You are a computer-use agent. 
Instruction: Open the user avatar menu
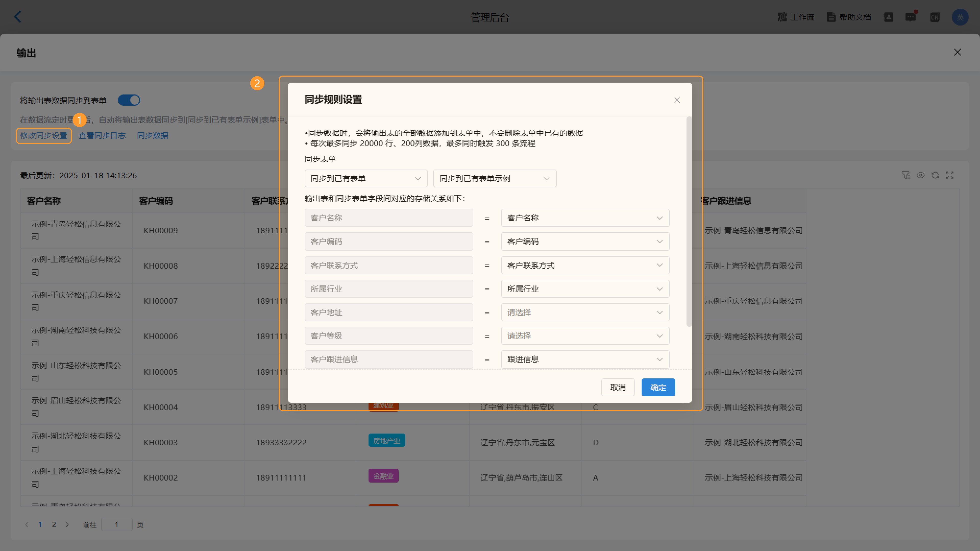[x=960, y=17]
